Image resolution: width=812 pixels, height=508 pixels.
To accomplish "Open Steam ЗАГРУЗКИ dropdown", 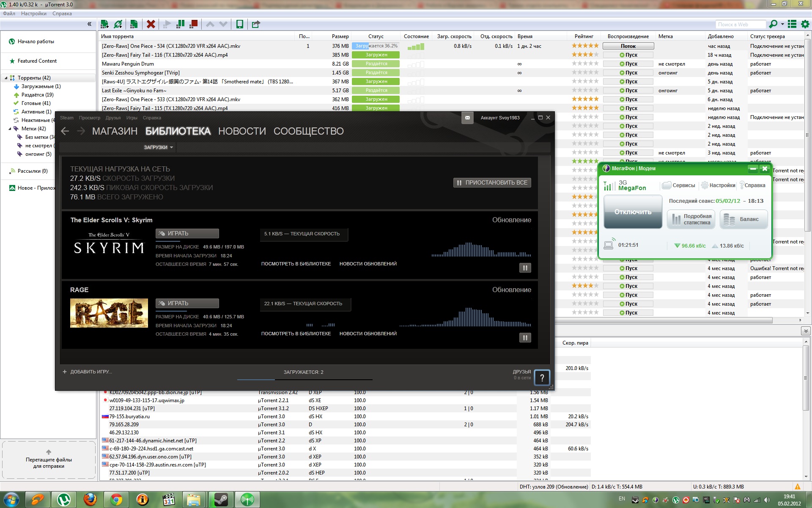I will (159, 147).
